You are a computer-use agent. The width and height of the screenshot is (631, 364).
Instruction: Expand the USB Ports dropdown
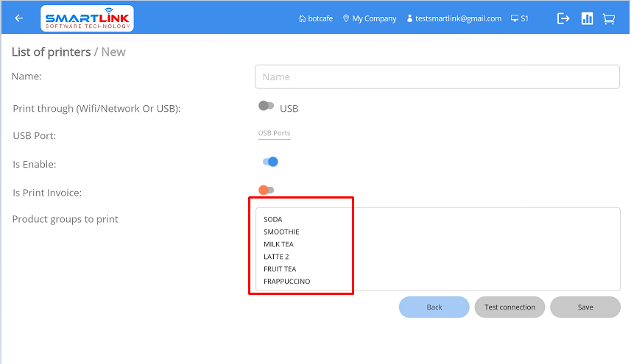coord(274,134)
